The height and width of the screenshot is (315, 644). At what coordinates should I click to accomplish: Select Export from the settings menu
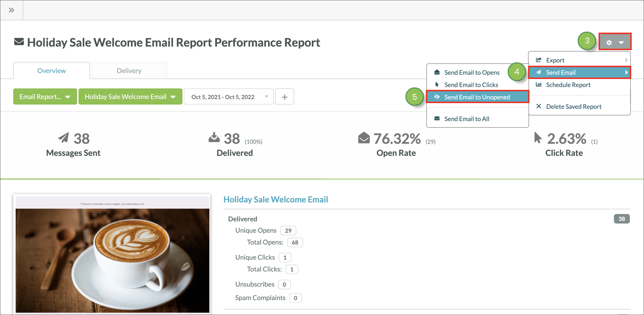click(580, 60)
